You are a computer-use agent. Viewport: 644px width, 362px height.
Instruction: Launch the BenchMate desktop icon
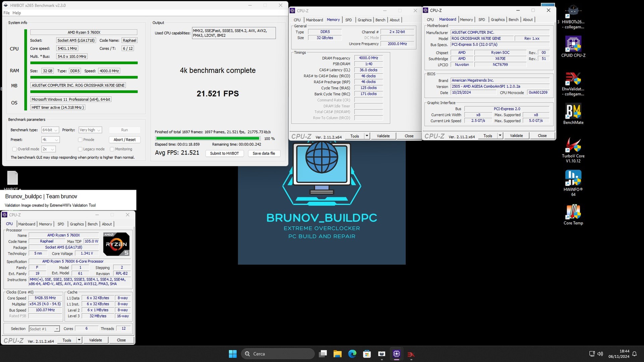pyautogui.click(x=573, y=114)
